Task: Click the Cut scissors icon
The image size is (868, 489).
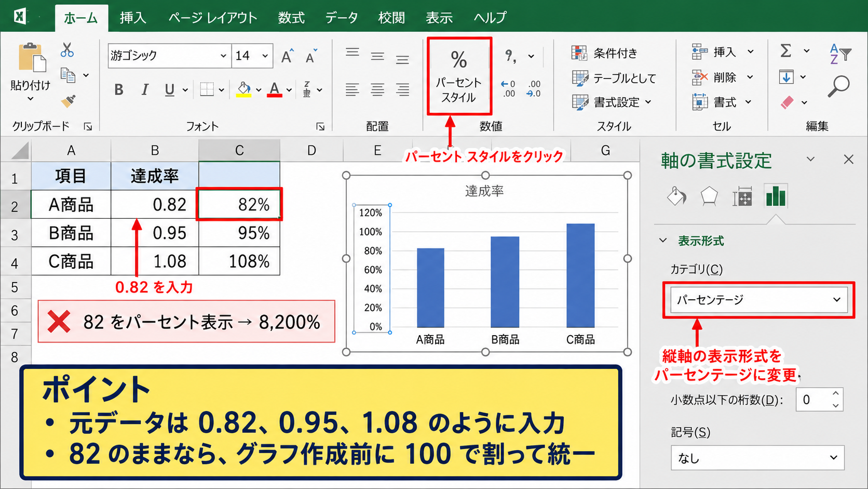Action: click(67, 50)
